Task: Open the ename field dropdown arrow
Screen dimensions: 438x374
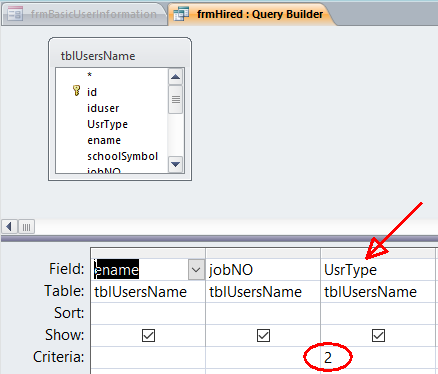Action: (x=196, y=269)
